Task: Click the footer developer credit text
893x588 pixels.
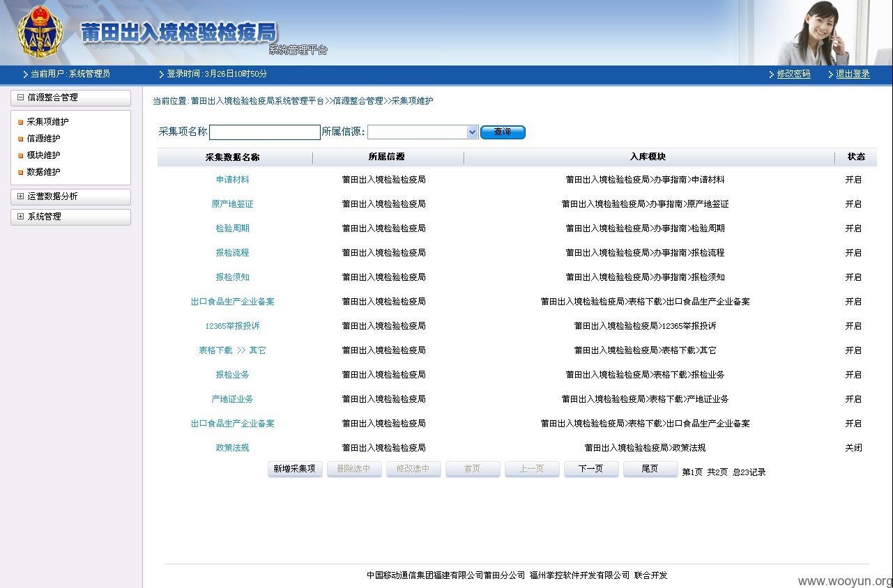Action: point(517,575)
